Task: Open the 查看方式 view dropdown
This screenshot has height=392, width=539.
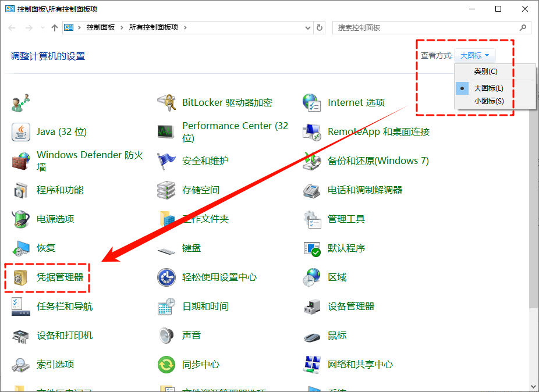Action: (474, 55)
